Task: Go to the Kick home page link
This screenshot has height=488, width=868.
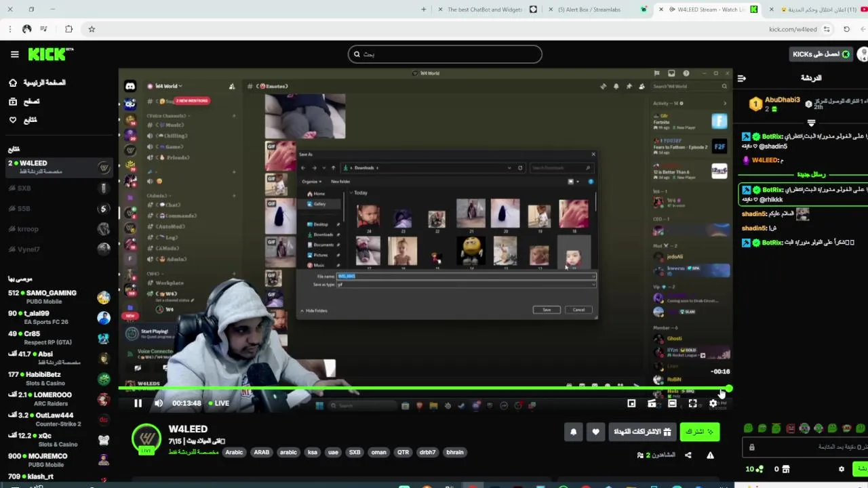Action: tap(38, 83)
